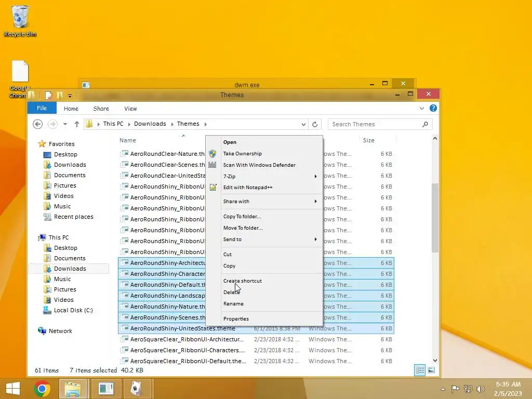Select Copy in the context menu
Screen dimensions: 532x399
point(264,265)
